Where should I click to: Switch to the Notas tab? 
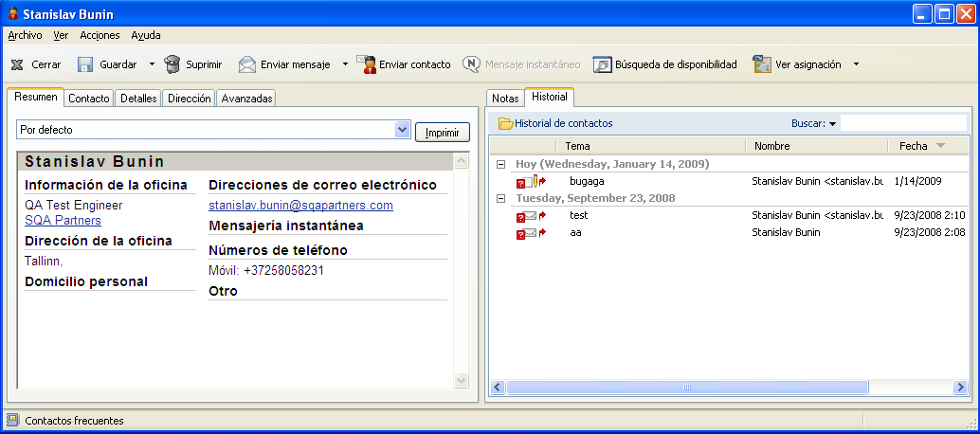point(505,99)
